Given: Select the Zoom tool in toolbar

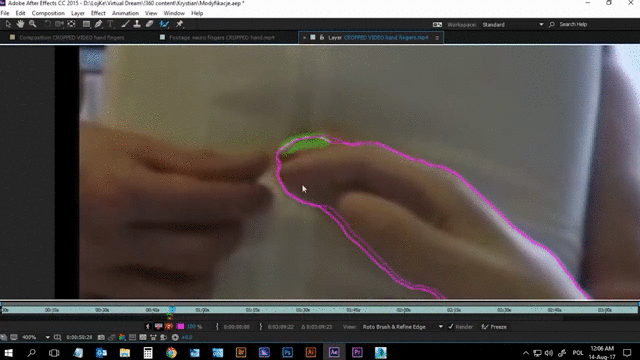Looking at the screenshot, I should pyautogui.click(x=33, y=24).
